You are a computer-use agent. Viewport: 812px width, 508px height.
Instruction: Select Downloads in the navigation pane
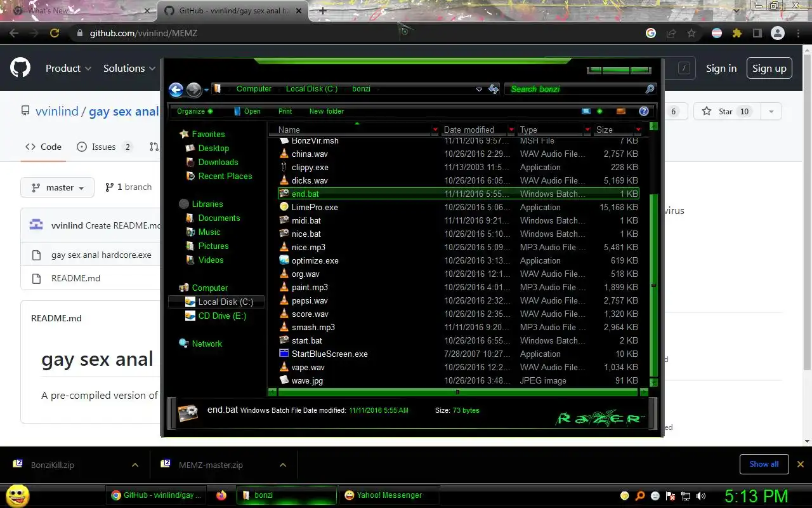(212, 162)
